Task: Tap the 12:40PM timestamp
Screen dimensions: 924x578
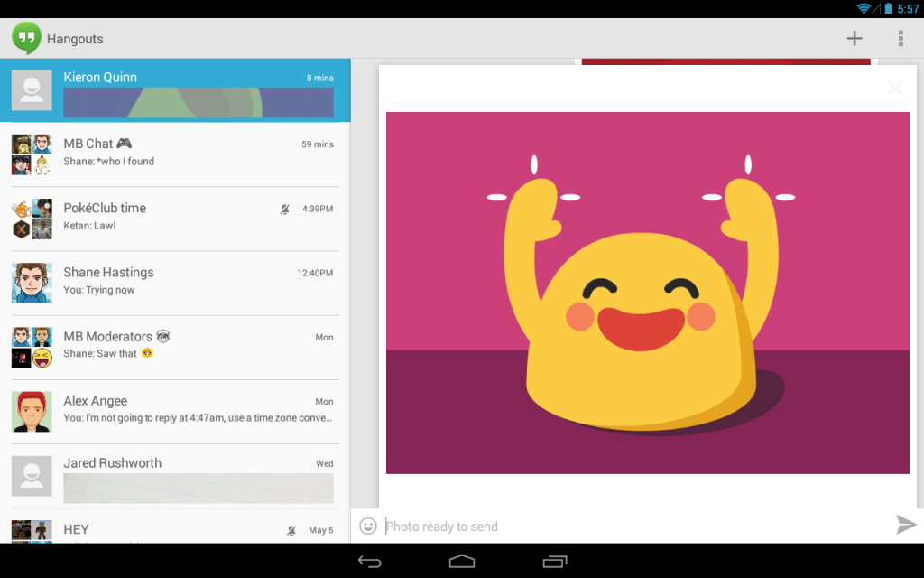Action: tap(315, 273)
